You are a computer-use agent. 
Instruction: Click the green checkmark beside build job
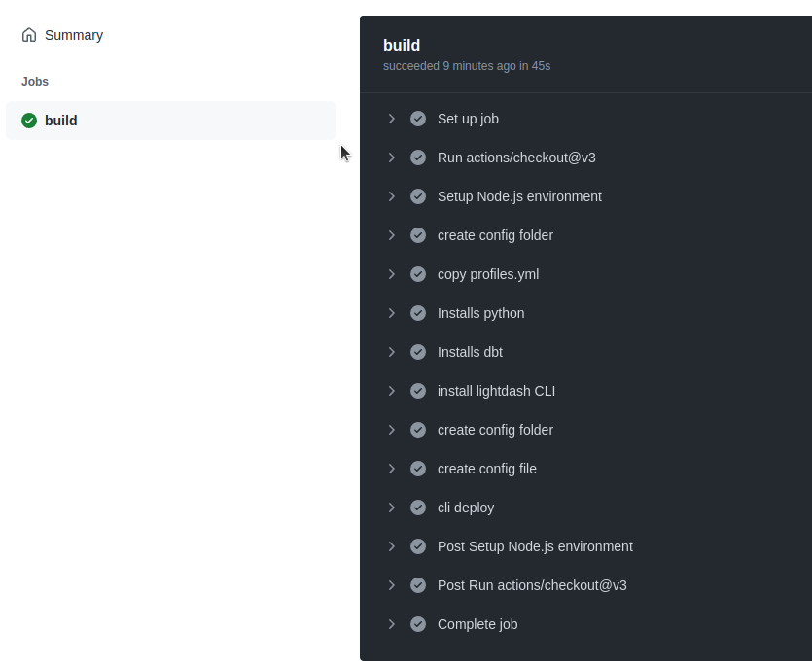(28, 121)
